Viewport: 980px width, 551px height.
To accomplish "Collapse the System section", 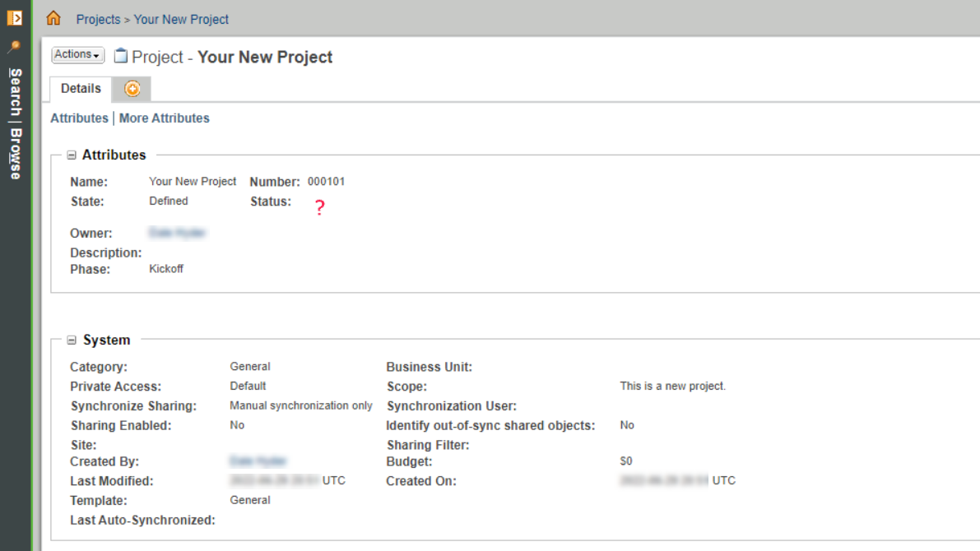I will tap(73, 340).
